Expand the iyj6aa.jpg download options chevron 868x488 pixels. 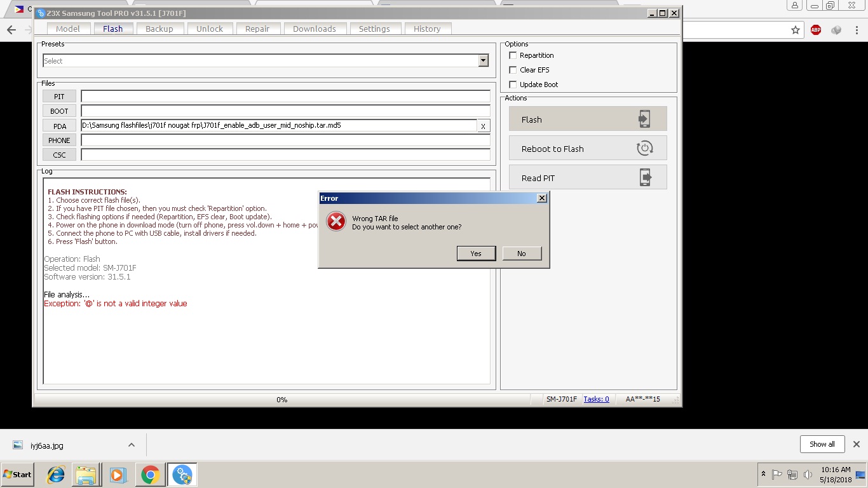pos(131,445)
